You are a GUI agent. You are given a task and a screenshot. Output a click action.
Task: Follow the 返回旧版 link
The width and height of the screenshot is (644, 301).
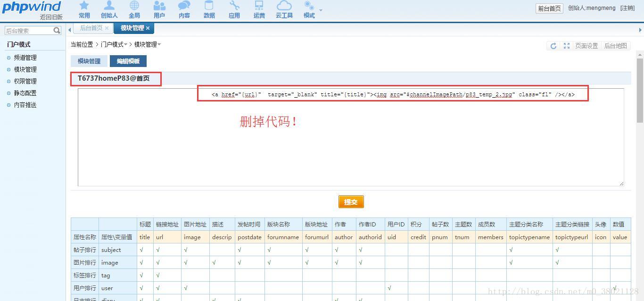51,17
